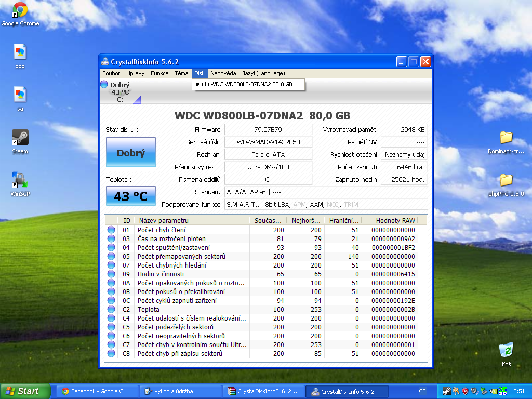Select the status circle beside Počet spuštění/zastavení
This screenshot has height=399, width=532.
(x=111, y=247)
